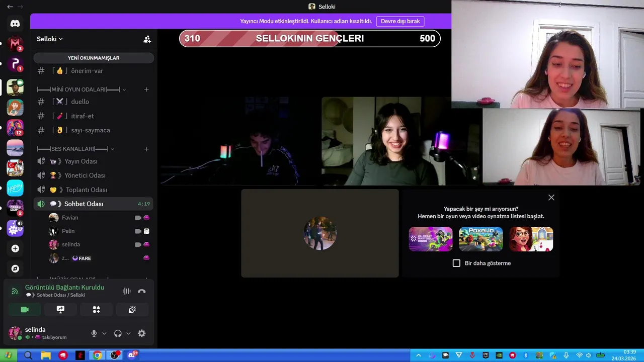The width and height of the screenshot is (644, 362).
Task: Open the soundboard button
Action: (x=132, y=309)
